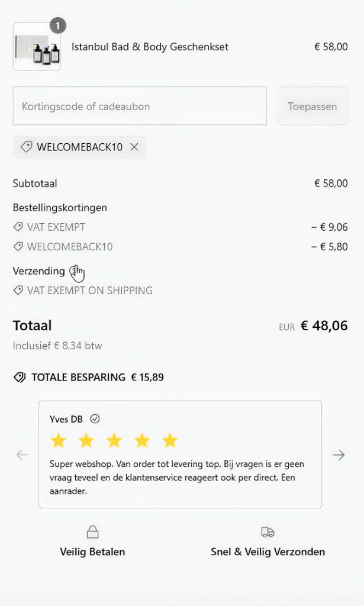The height and width of the screenshot is (606, 364).
Task: Click the Istanbul Bad & Body Geschenkset title
Action: pyautogui.click(x=150, y=47)
